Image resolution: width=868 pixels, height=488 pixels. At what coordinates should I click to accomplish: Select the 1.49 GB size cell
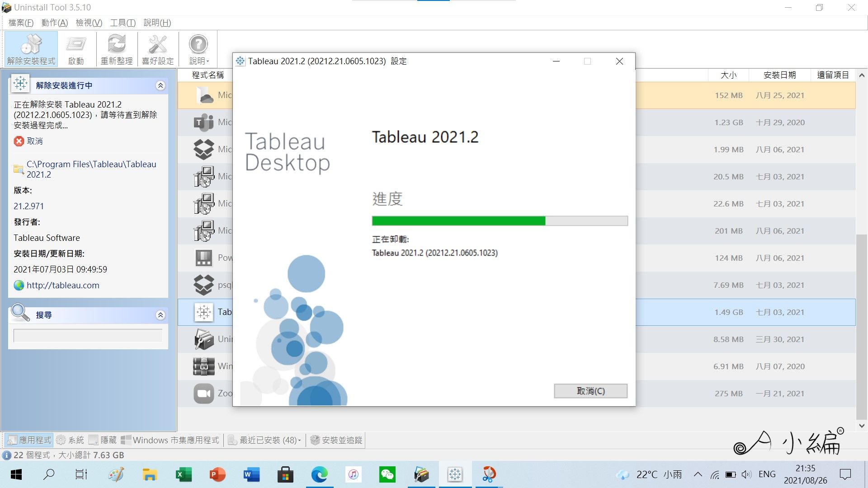coord(729,312)
